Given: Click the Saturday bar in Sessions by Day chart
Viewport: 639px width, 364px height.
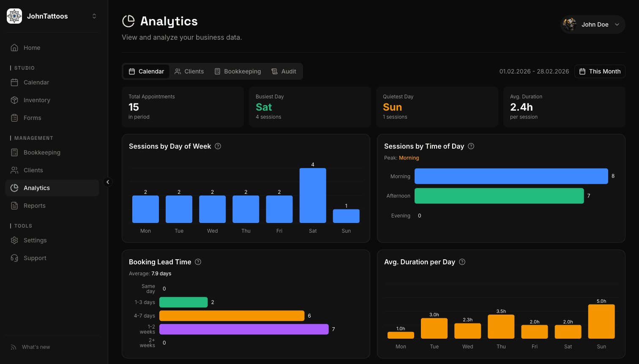Looking at the screenshot, I should 313,195.
